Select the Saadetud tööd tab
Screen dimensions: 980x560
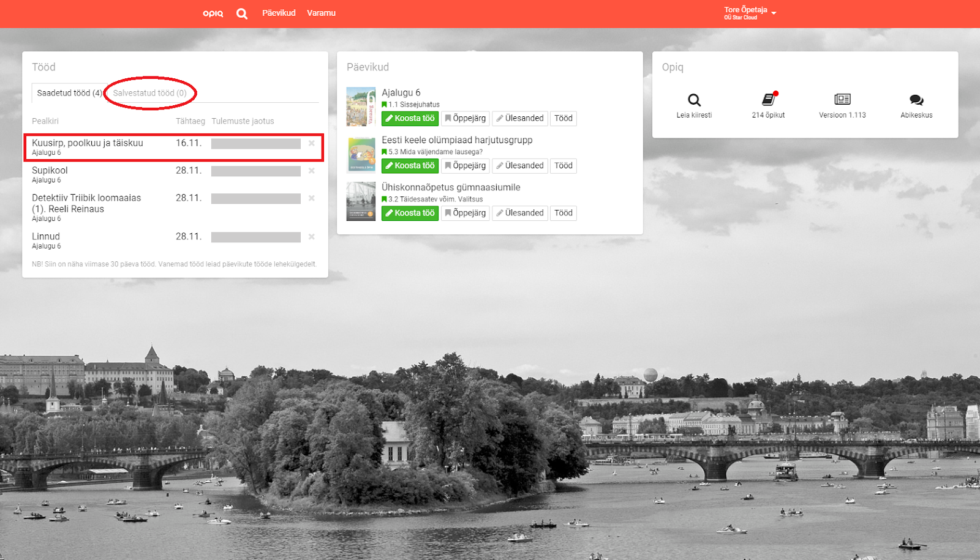coord(69,93)
